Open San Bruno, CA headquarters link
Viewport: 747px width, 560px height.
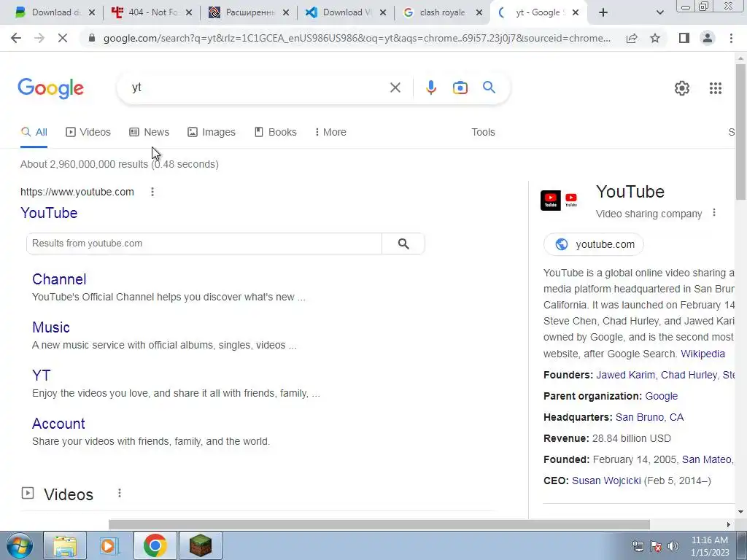point(649,417)
